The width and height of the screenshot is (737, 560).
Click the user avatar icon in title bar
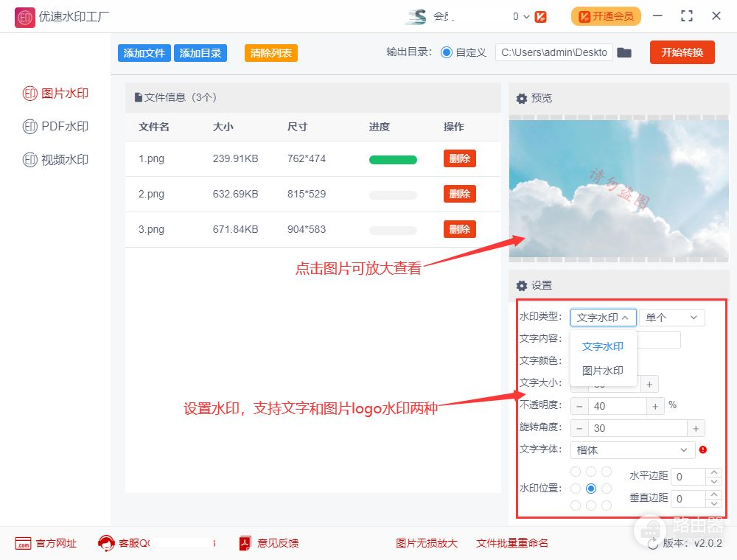[x=416, y=16]
